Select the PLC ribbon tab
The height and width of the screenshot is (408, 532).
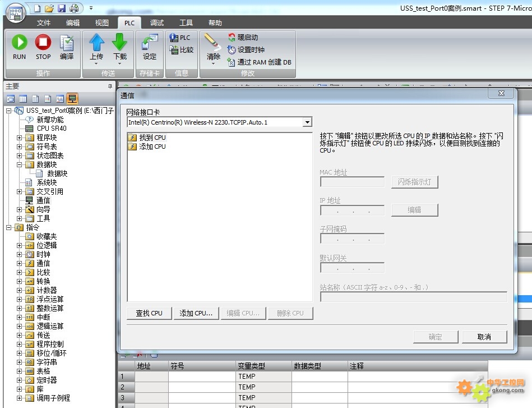(129, 23)
